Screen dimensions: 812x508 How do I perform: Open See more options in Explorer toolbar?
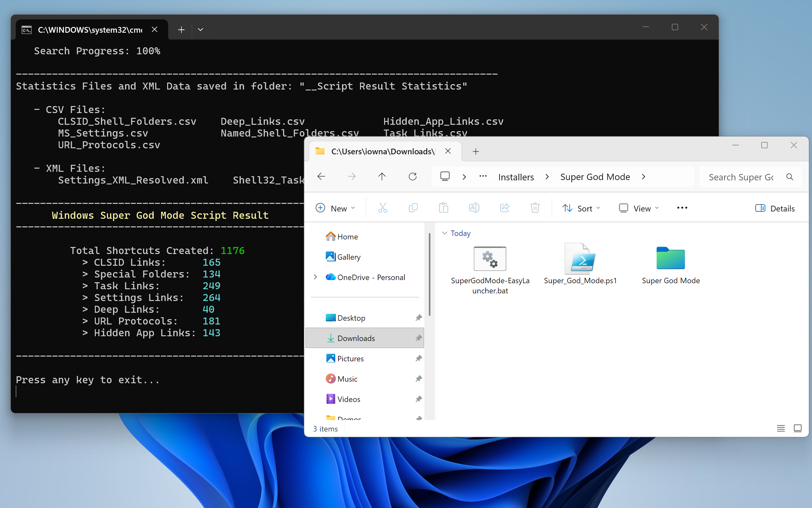(x=682, y=208)
